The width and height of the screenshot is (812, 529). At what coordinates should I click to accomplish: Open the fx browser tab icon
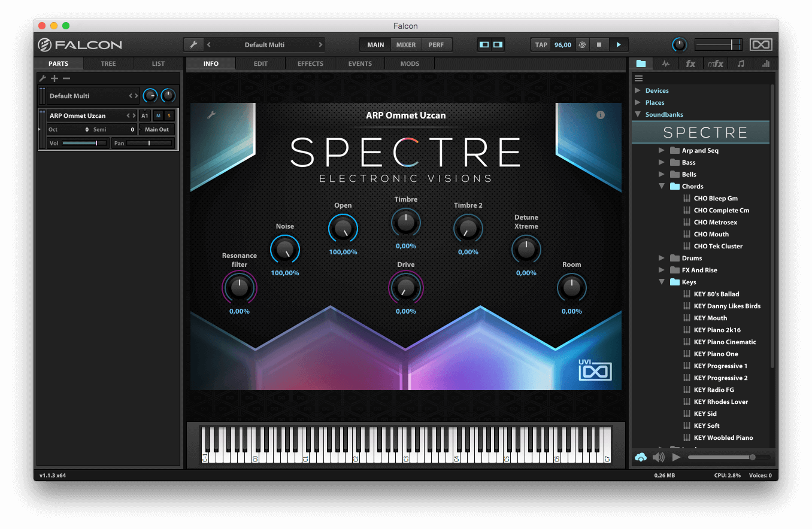[x=690, y=63]
